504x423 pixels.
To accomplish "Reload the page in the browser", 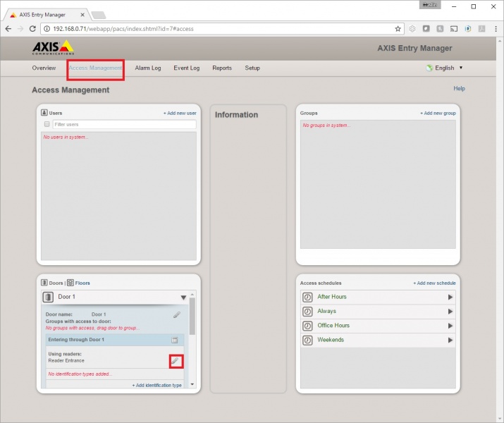I will coord(32,29).
